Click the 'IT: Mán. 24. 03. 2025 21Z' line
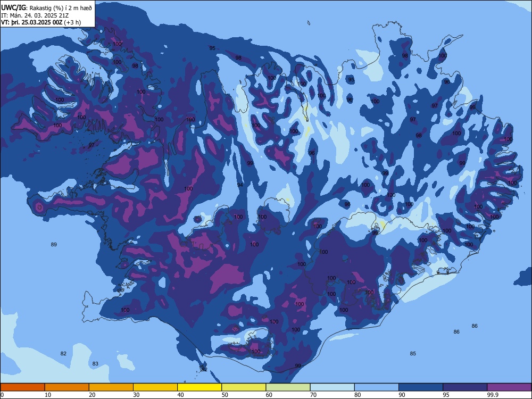This screenshot has width=532, height=399. 35,15
